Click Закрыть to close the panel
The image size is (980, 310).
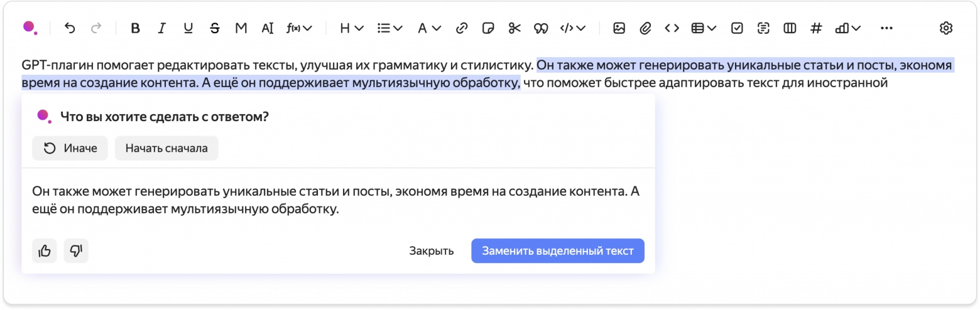pos(432,251)
